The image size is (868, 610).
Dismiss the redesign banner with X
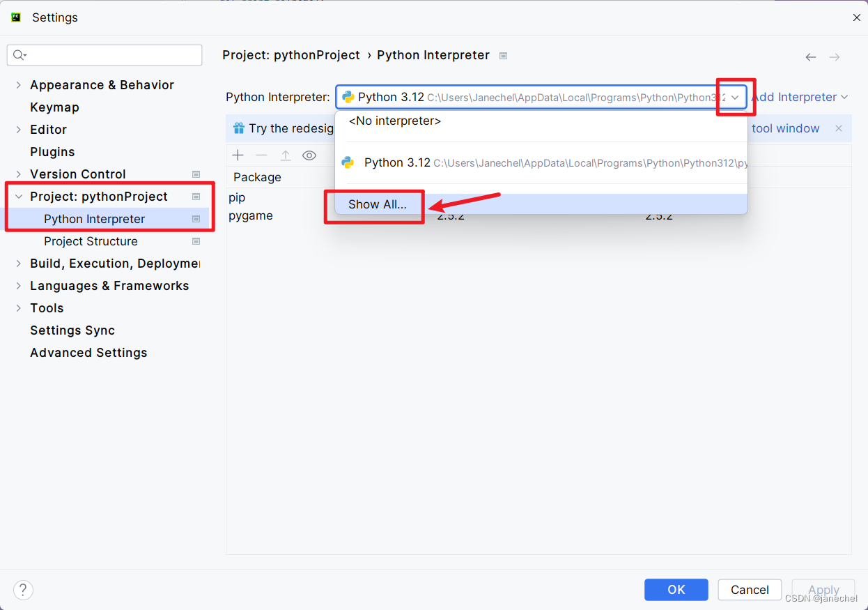pyautogui.click(x=839, y=128)
